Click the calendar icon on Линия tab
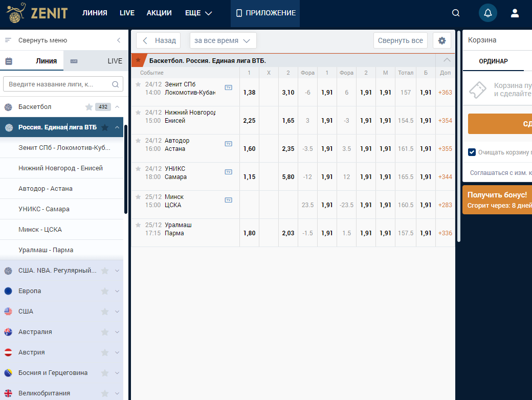 pos(9,61)
